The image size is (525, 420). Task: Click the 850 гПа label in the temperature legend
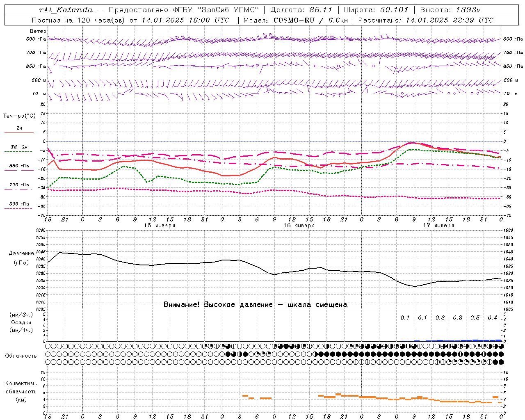(19, 166)
